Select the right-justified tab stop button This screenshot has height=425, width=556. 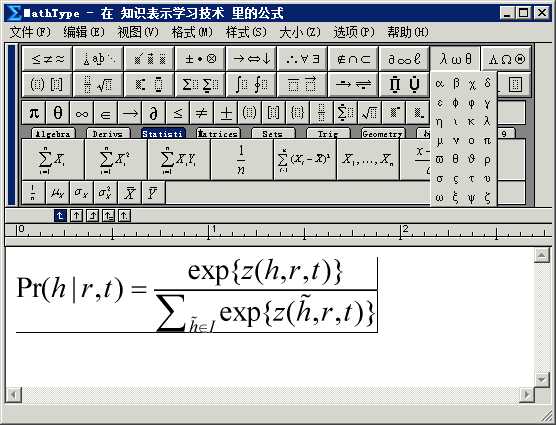tap(92, 216)
